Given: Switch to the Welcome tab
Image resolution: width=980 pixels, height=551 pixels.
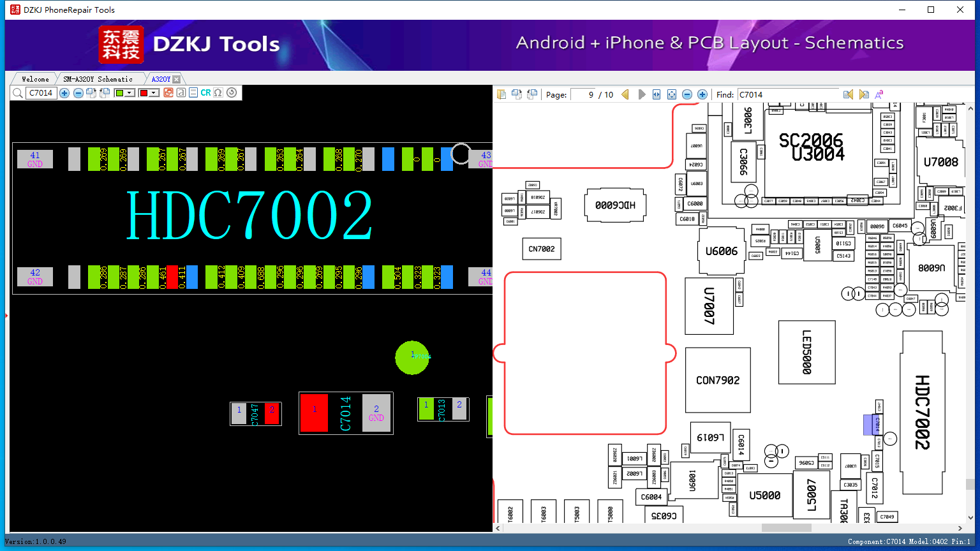Looking at the screenshot, I should pyautogui.click(x=35, y=79).
